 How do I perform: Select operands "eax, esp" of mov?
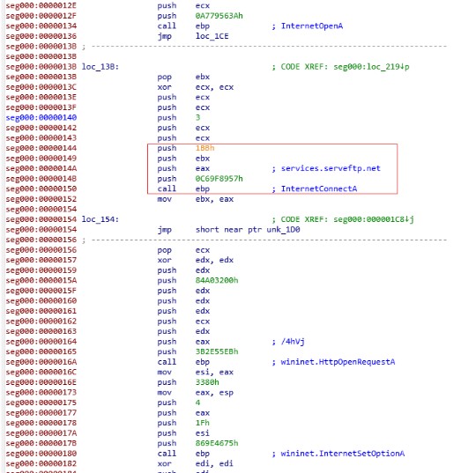(x=214, y=393)
